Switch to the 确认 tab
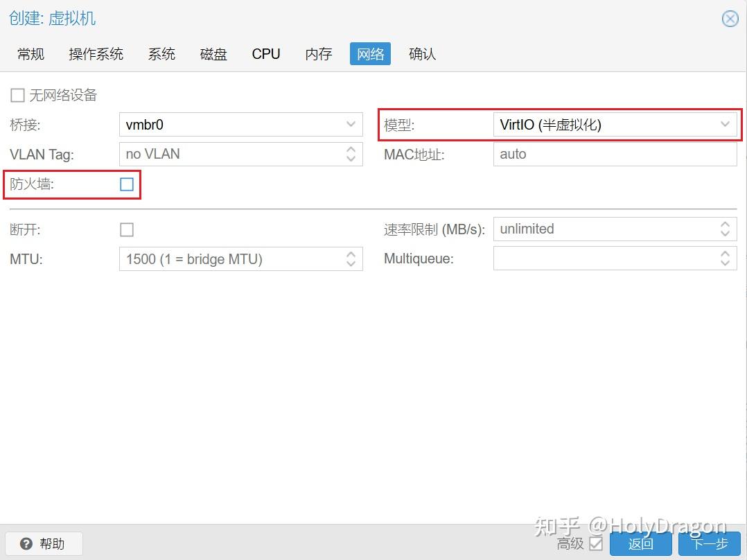 tap(422, 53)
